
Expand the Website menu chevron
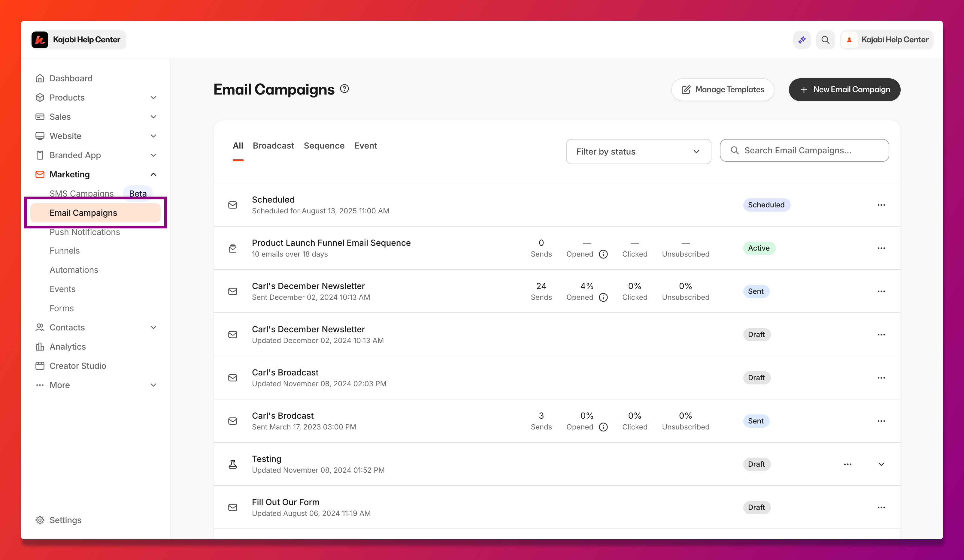tap(153, 136)
